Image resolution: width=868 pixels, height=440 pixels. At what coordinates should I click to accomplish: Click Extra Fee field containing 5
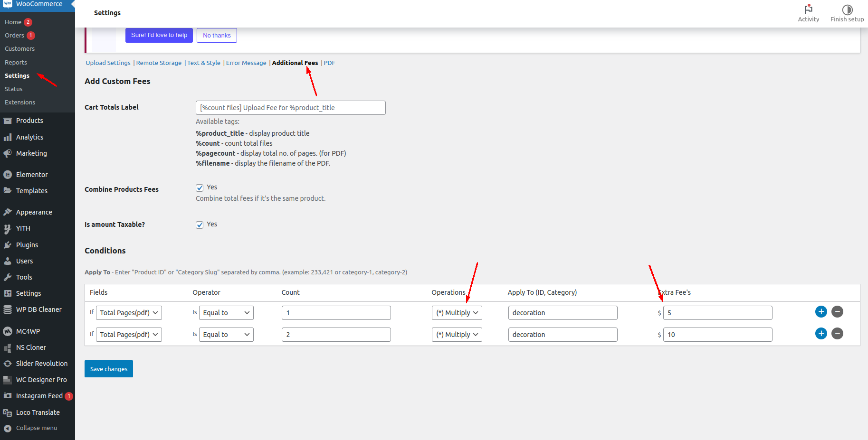(717, 313)
